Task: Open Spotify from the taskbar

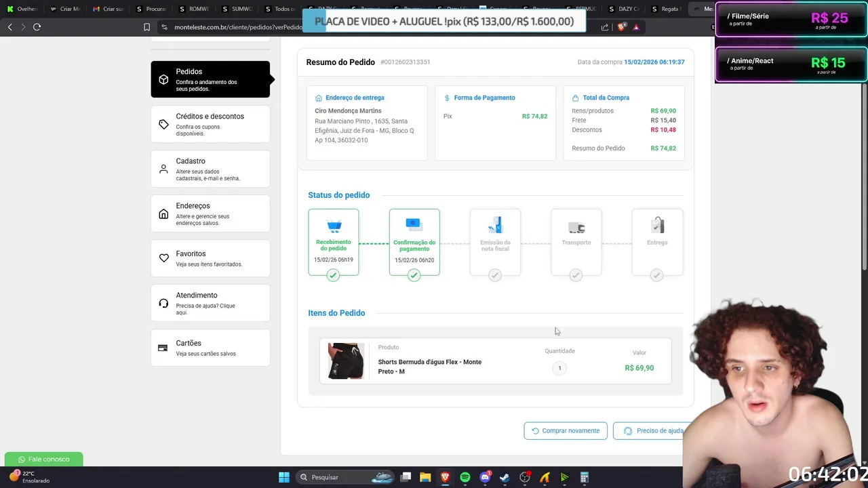Action: point(465,477)
